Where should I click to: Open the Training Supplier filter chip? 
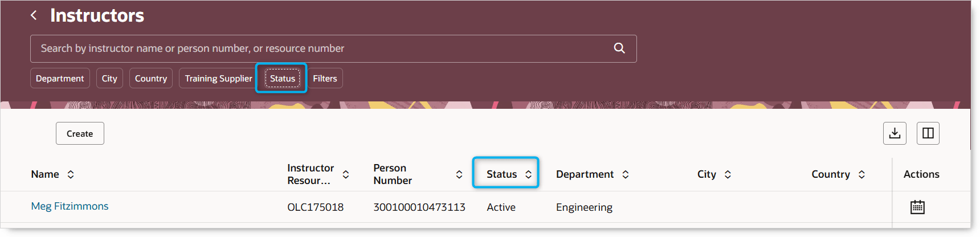(x=218, y=79)
